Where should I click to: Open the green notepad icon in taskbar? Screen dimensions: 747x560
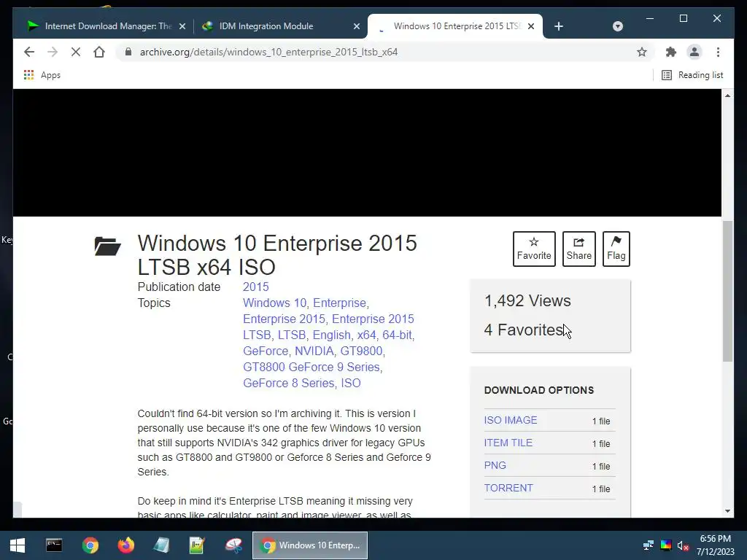[197, 545]
